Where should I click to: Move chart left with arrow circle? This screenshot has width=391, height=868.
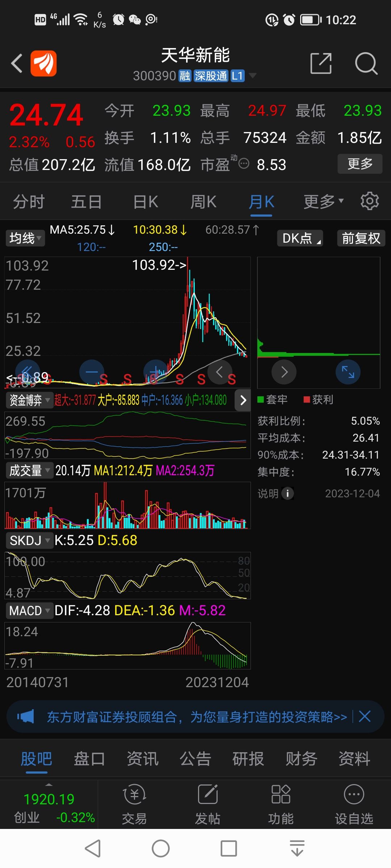pyautogui.click(x=219, y=371)
